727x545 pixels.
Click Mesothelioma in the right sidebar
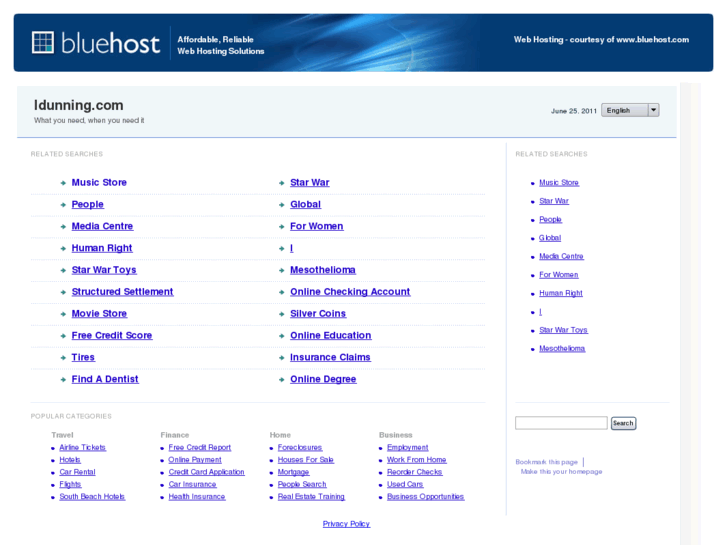tap(562, 348)
